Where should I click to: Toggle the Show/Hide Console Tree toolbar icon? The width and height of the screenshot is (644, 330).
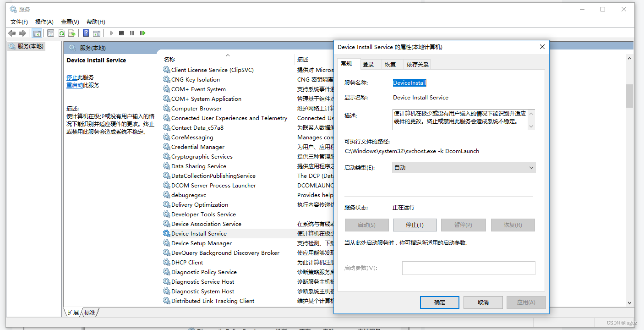[37, 33]
